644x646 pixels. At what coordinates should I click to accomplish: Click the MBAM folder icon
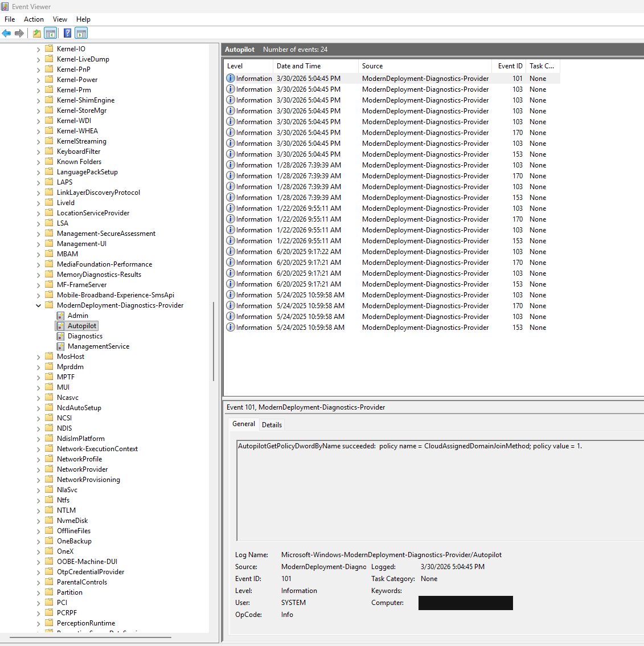(x=49, y=254)
